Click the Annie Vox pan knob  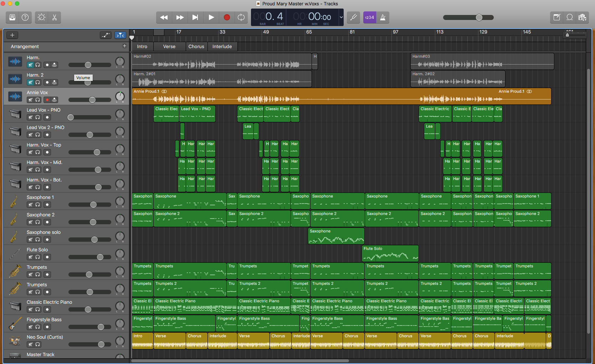(120, 96)
